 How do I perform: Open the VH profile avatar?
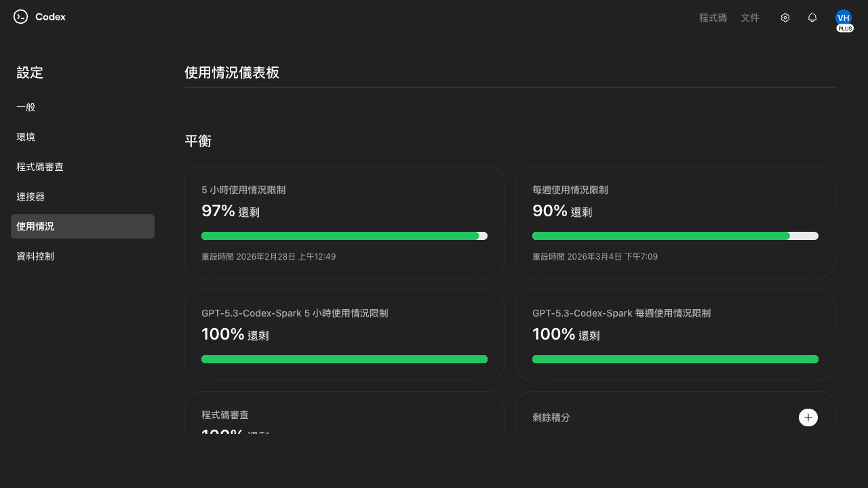(844, 17)
